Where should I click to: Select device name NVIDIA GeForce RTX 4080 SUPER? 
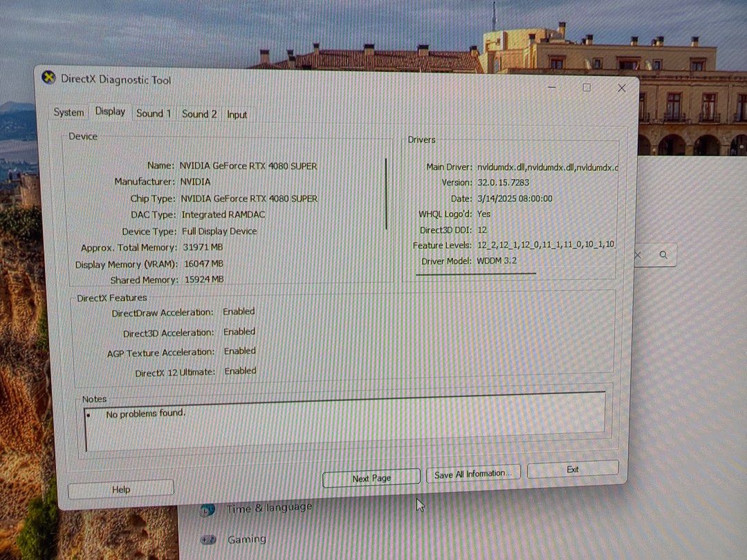coord(248,166)
